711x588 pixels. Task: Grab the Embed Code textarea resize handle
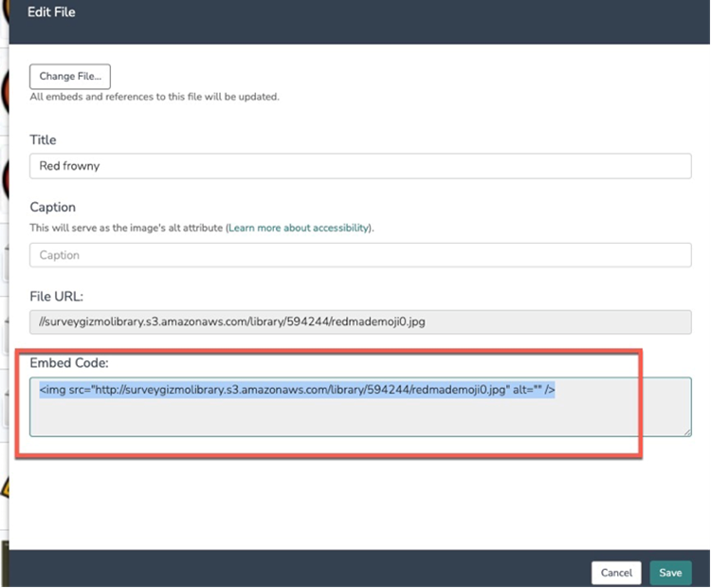click(686, 432)
